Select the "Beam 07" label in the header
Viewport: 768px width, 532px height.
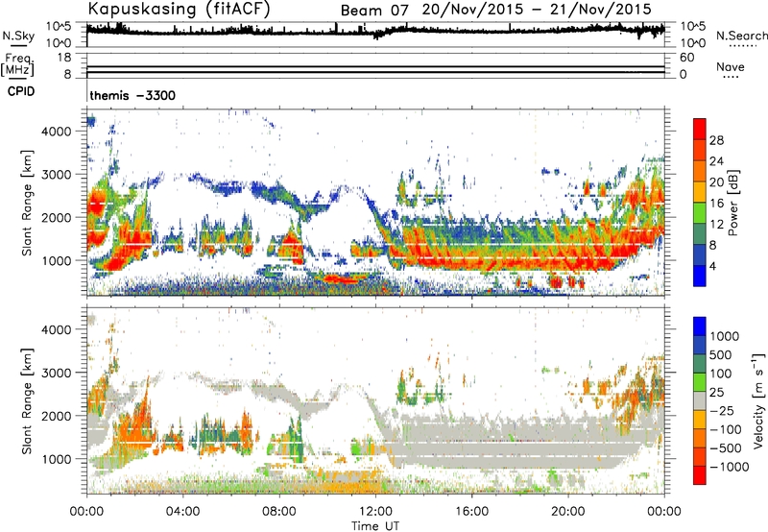point(374,11)
